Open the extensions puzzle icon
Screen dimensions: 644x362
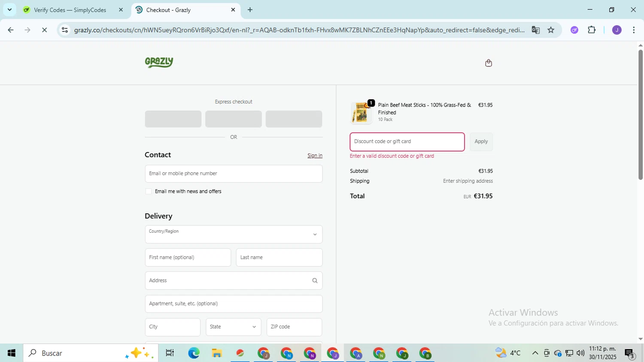click(x=592, y=30)
